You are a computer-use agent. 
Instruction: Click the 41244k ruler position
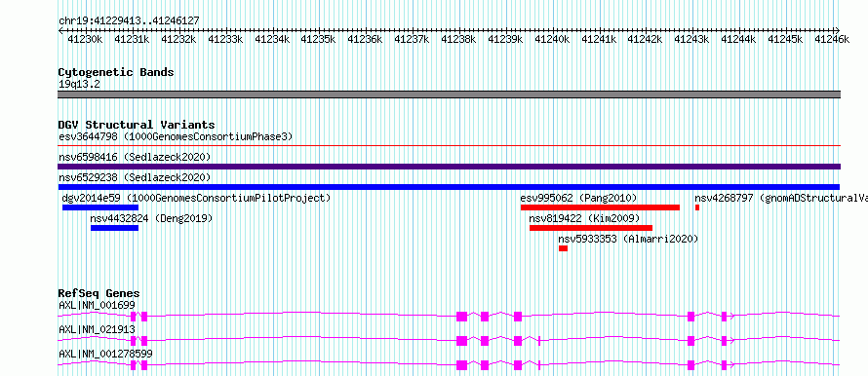(738, 39)
